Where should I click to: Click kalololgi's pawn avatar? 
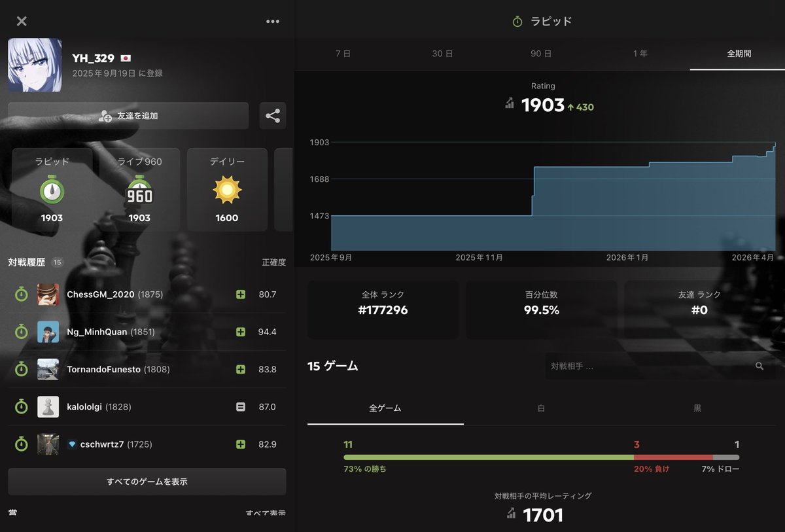[48, 406]
